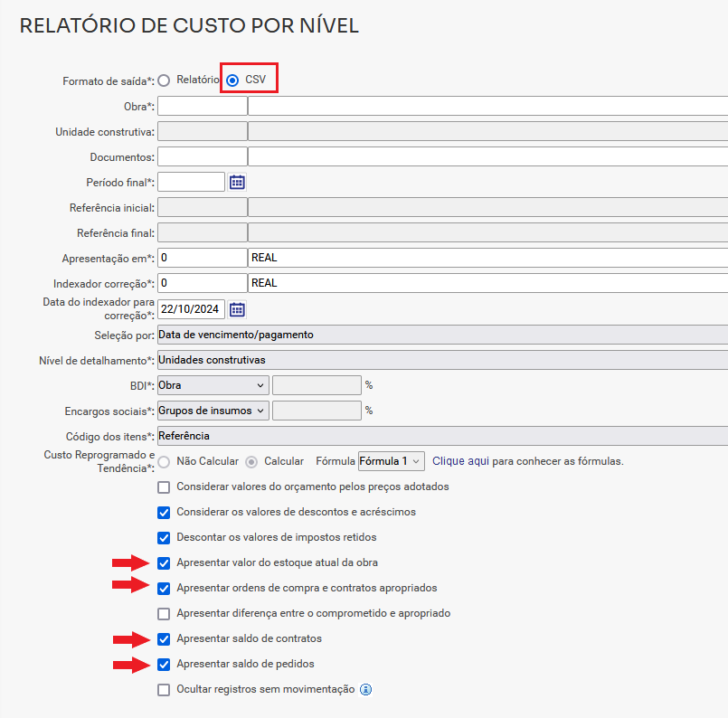728x718 pixels.
Task: Click the Documentos code input field
Action: click(203, 156)
